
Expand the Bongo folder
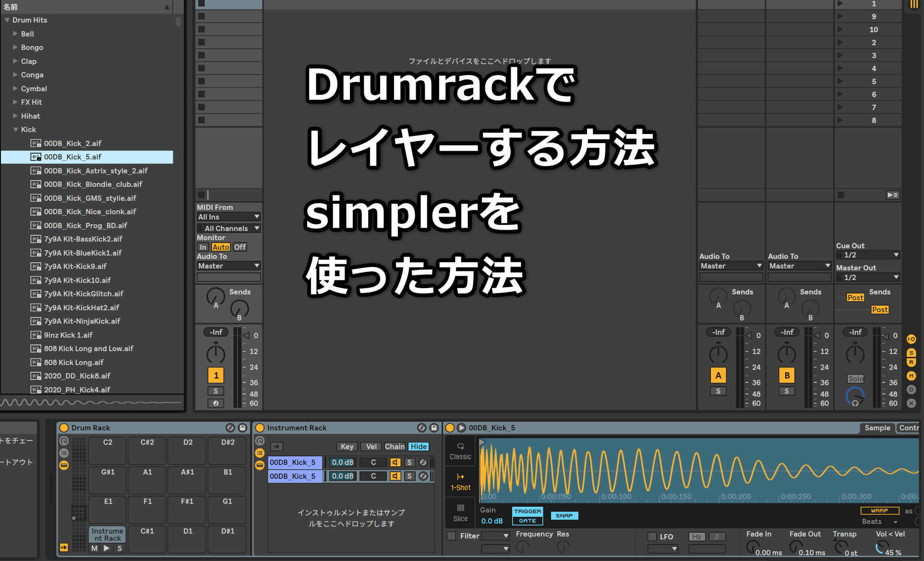(15, 48)
